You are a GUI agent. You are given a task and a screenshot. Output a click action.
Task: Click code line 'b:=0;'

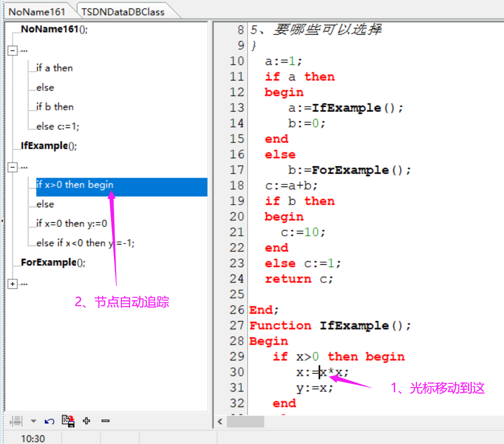[306, 123]
